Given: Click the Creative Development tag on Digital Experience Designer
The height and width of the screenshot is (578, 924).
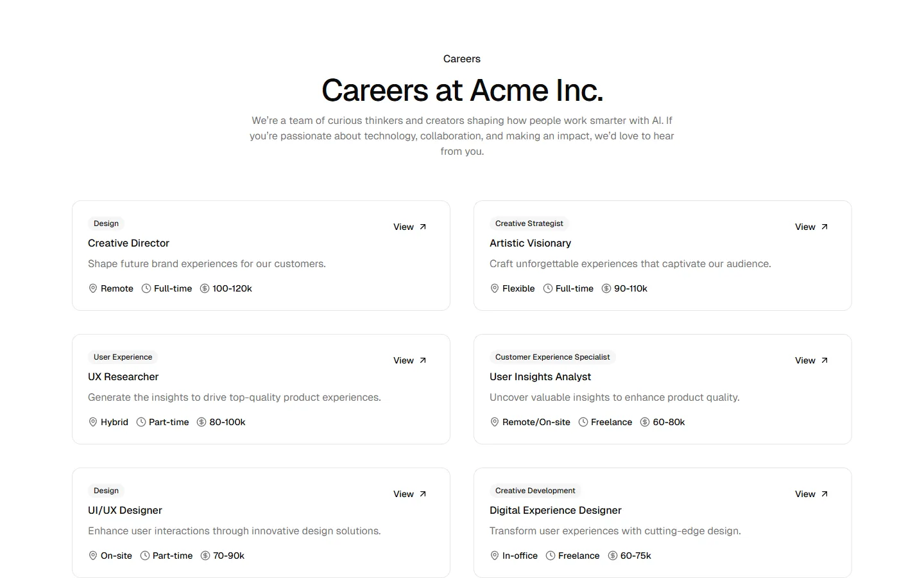Looking at the screenshot, I should 535,490.
